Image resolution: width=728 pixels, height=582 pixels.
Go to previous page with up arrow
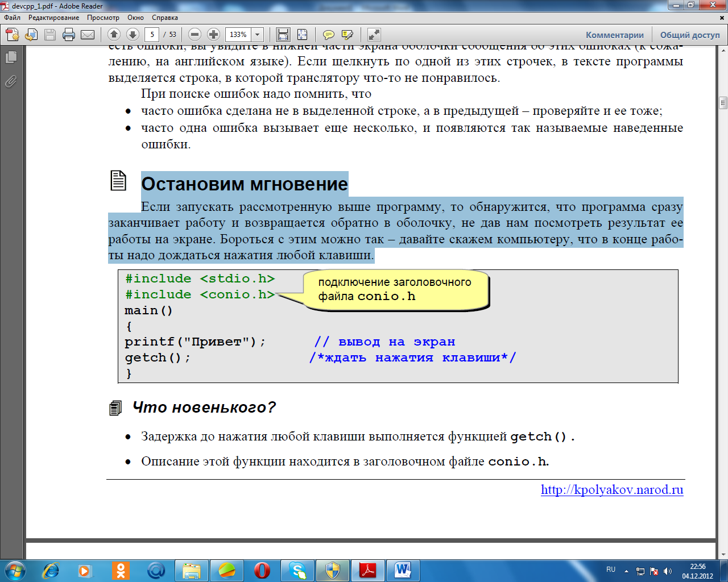coord(114,35)
